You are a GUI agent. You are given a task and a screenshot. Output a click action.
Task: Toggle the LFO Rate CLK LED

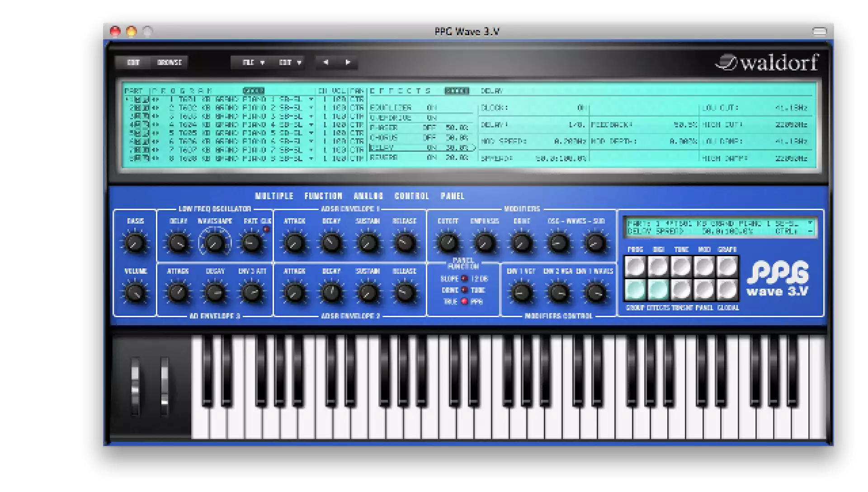tap(266, 229)
